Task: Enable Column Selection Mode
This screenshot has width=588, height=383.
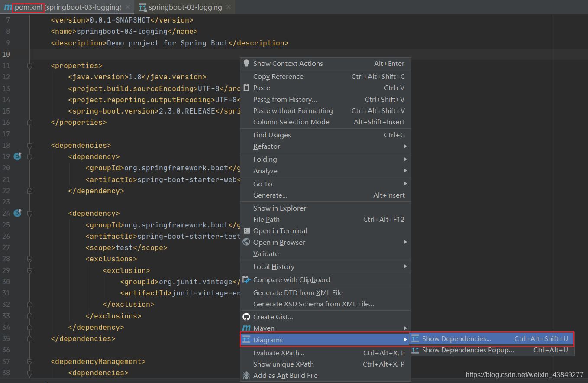Action: [x=325, y=122]
